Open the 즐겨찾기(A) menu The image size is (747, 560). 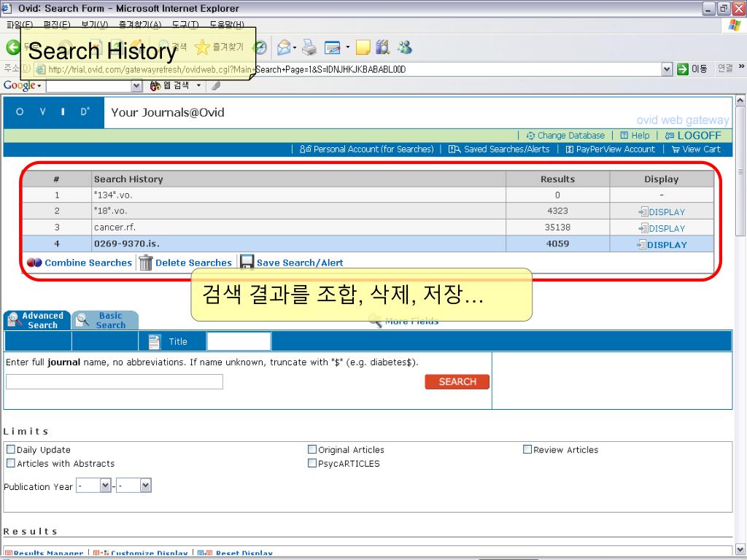(x=139, y=24)
